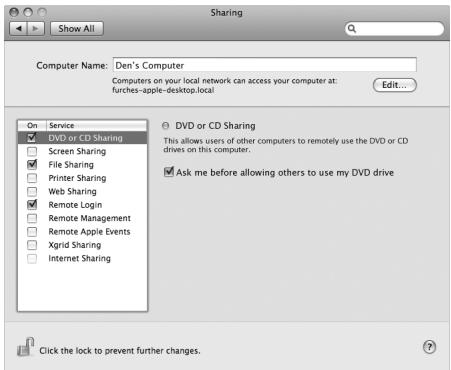This screenshot has height=370, width=451.
Task: Select the Remote Login service row
Action: (x=82, y=205)
